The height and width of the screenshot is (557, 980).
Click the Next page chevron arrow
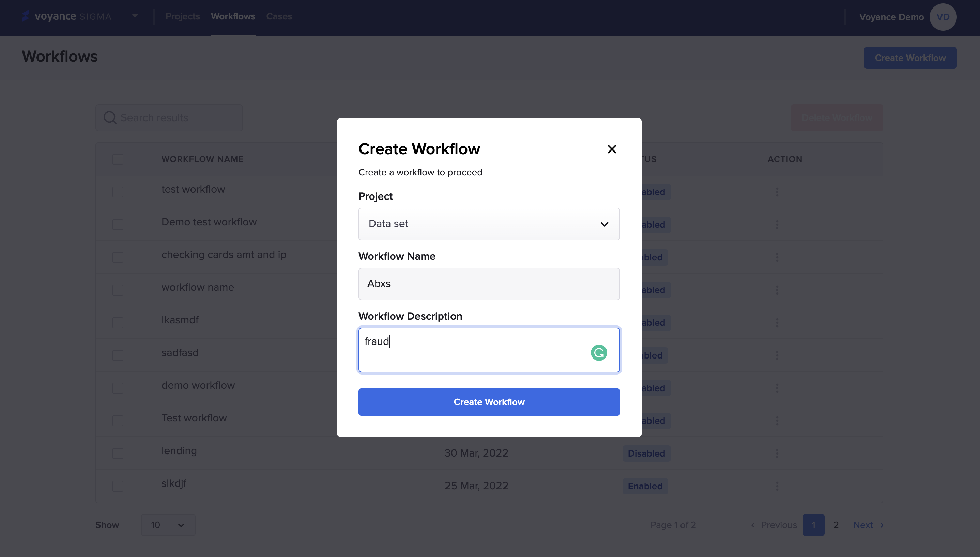pyautogui.click(x=882, y=525)
